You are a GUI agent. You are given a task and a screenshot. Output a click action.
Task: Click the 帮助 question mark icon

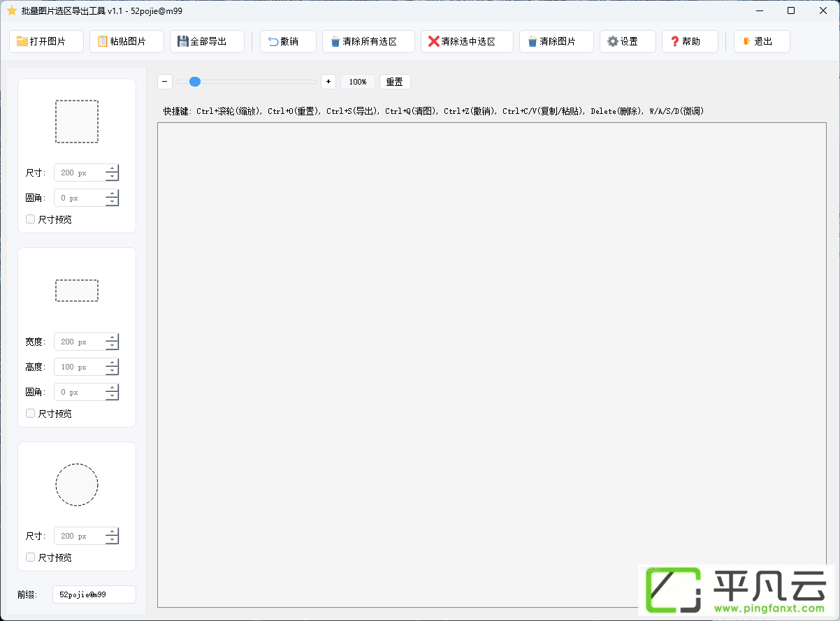(x=675, y=41)
